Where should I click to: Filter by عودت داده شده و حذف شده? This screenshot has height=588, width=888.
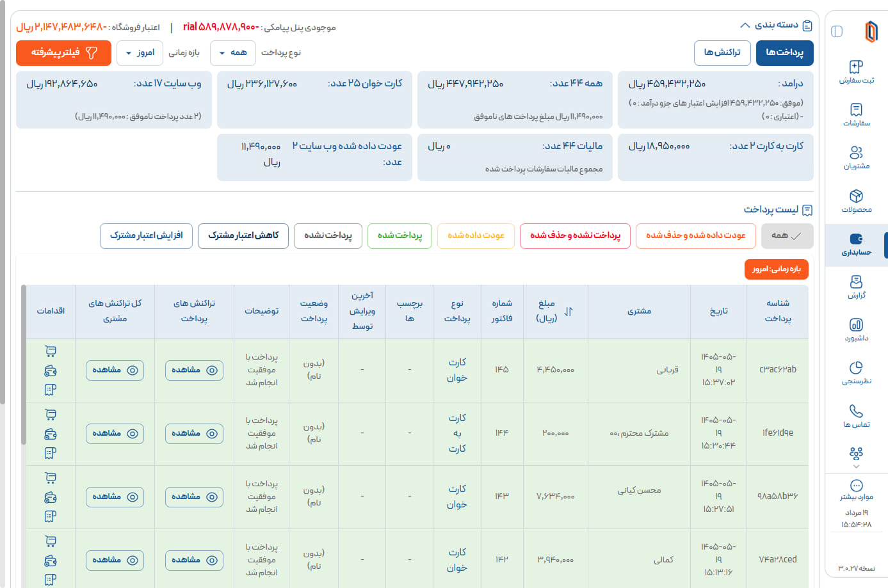[695, 236]
